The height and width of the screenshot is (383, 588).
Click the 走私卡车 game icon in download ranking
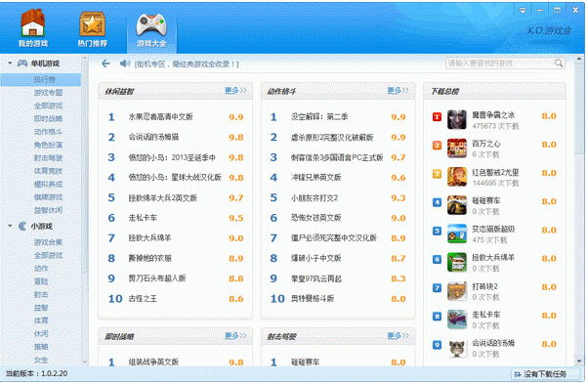click(x=457, y=319)
